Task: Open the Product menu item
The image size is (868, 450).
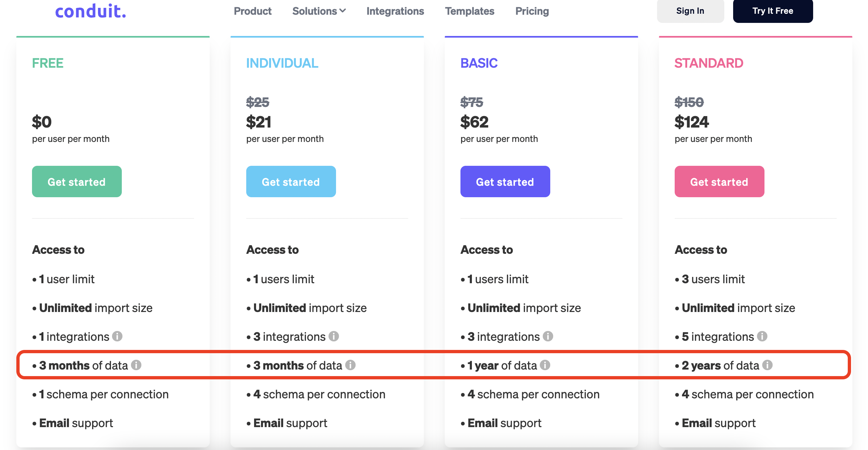Action: pyautogui.click(x=252, y=11)
